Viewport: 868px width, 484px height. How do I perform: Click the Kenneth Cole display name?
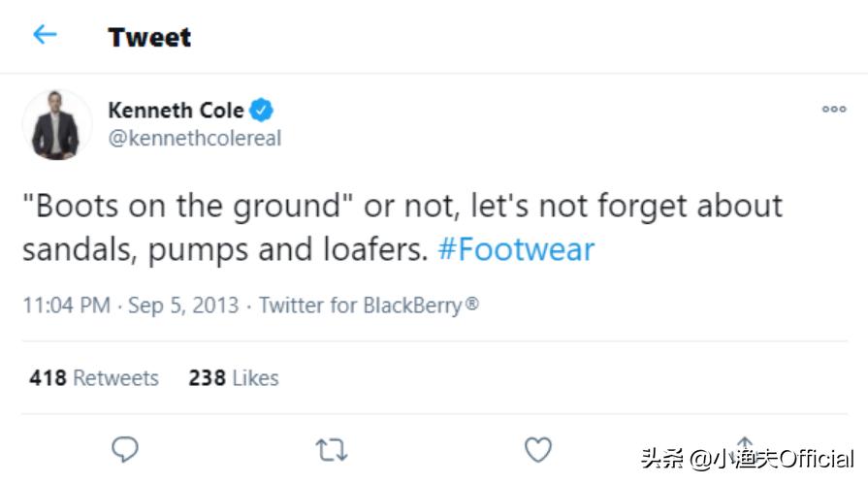click(176, 110)
